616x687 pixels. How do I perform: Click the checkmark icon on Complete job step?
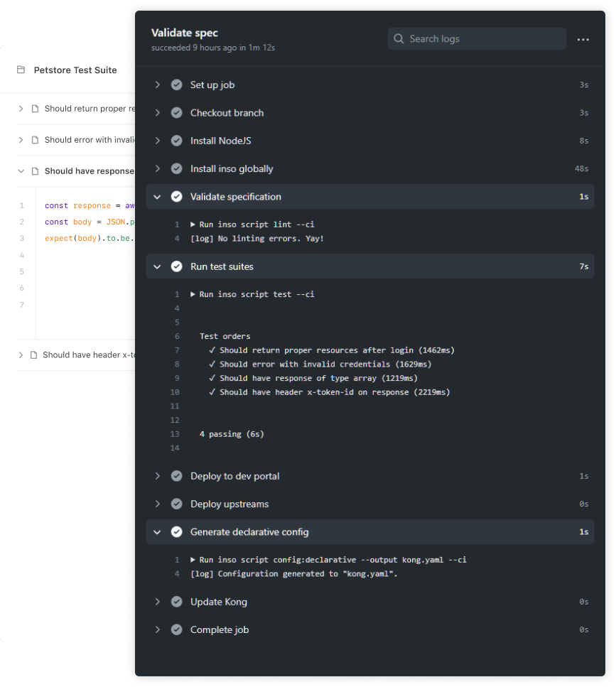[x=176, y=629]
